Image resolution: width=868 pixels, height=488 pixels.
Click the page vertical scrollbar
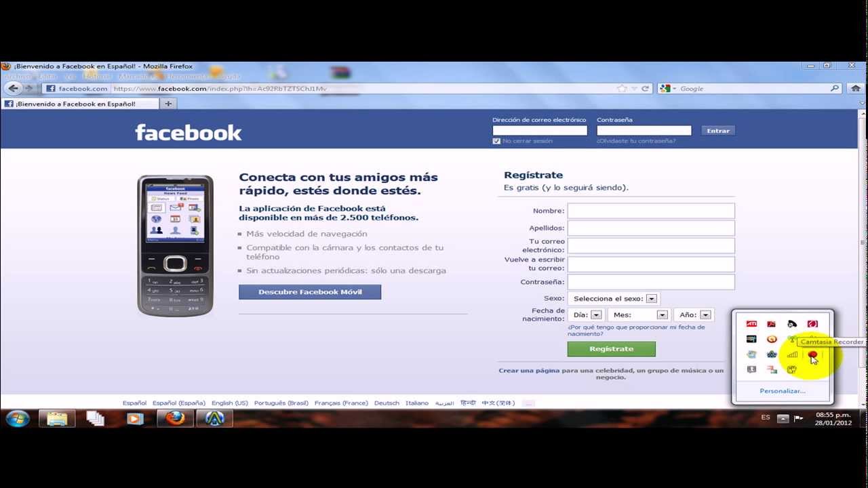click(x=863, y=258)
